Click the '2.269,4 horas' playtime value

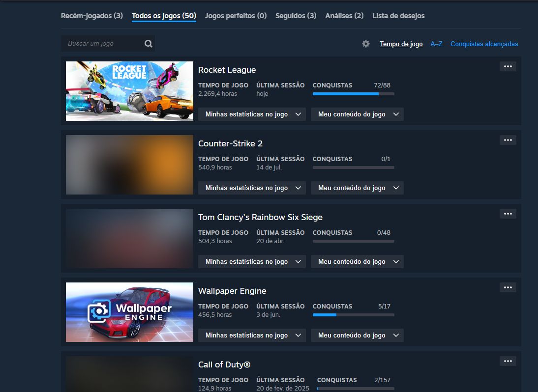point(217,93)
